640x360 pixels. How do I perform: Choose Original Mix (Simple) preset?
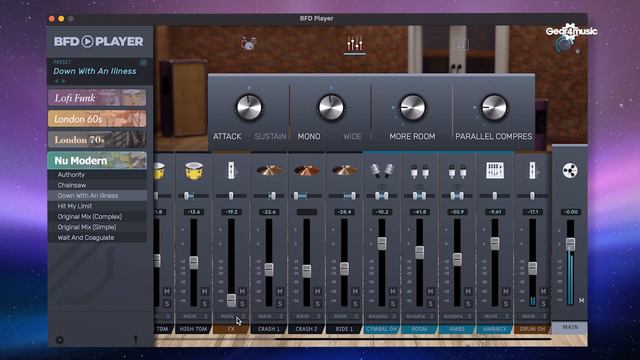98,227
